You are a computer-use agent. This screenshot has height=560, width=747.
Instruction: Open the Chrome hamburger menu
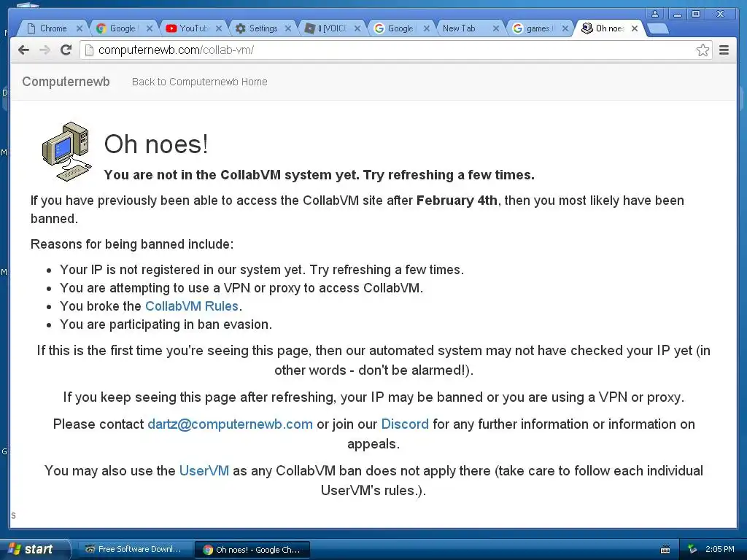pyautogui.click(x=724, y=50)
